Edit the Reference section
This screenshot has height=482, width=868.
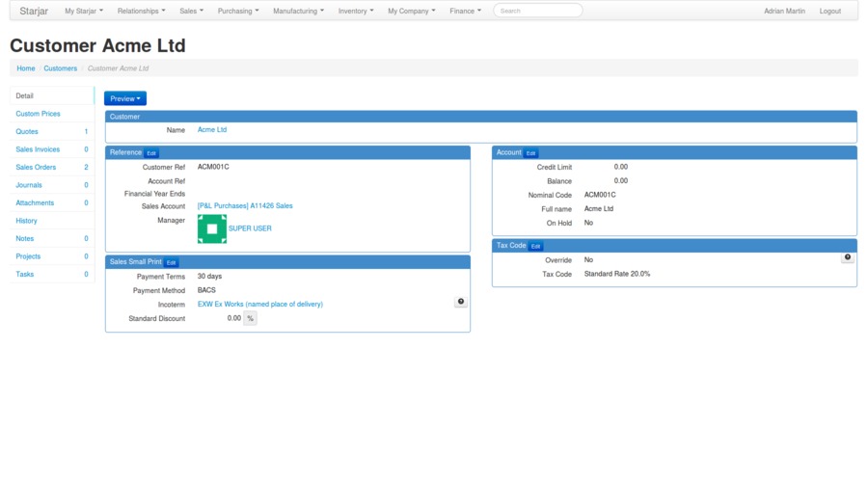coord(151,153)
